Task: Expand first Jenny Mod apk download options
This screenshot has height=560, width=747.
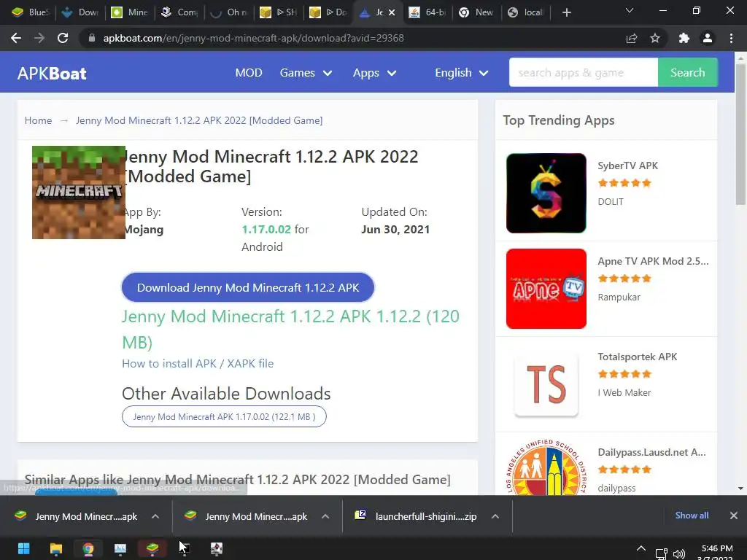Action: pos(155,516)
